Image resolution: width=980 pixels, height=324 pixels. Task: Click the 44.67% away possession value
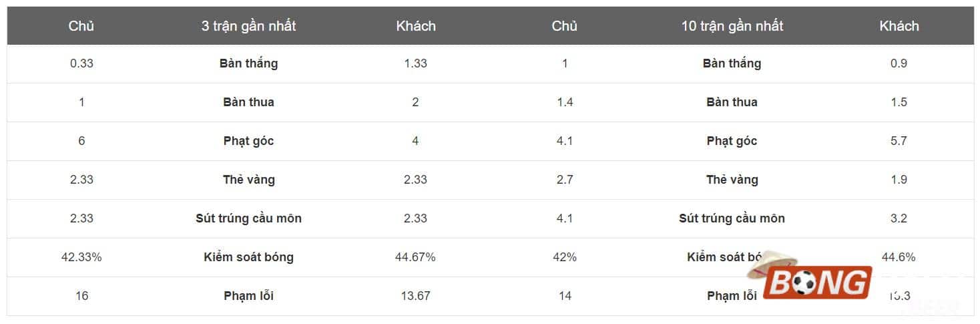(x=415, y=257)
